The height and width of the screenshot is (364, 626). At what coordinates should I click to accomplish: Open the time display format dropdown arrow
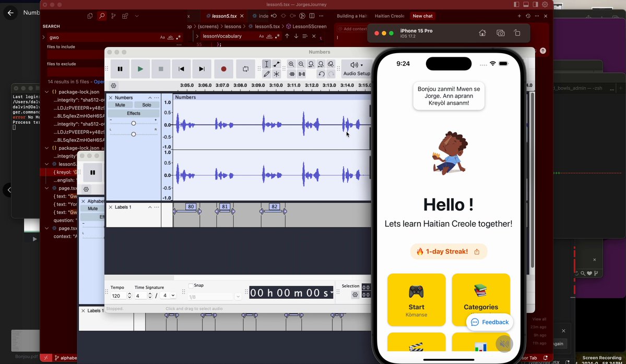point(332,293)
